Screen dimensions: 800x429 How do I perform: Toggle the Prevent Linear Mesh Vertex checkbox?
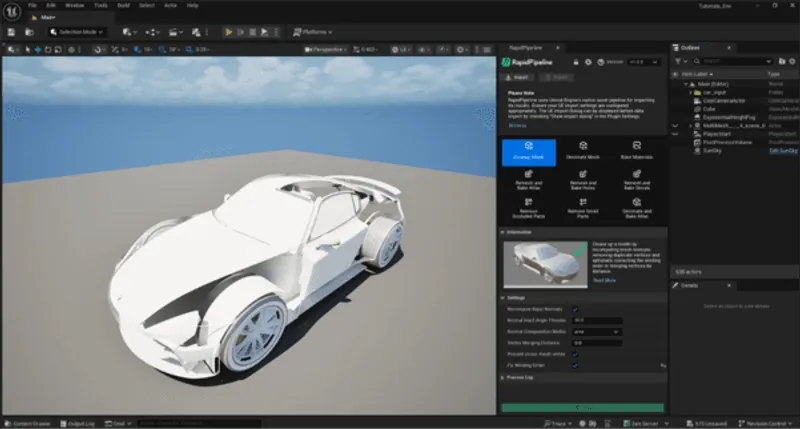[x=576, y=354]
